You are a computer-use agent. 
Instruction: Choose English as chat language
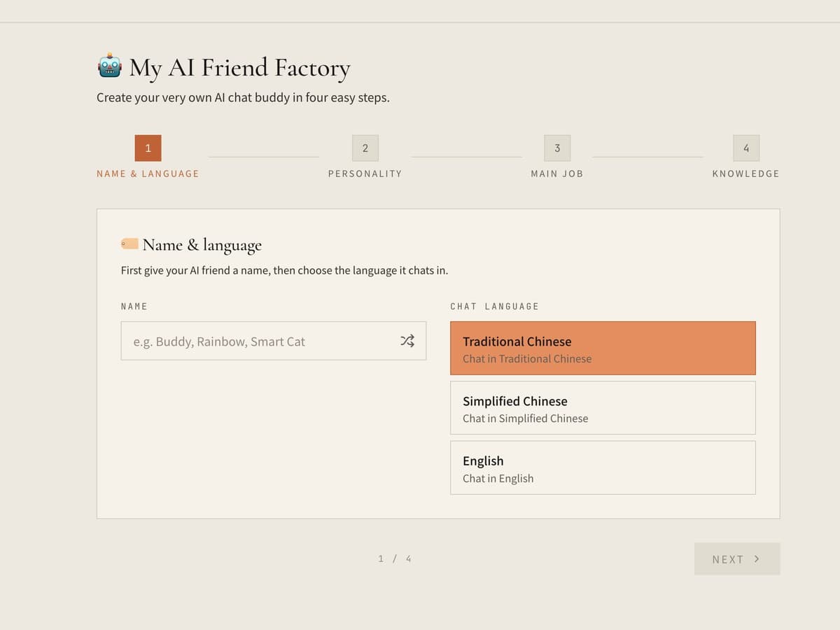tap(603, 468)
